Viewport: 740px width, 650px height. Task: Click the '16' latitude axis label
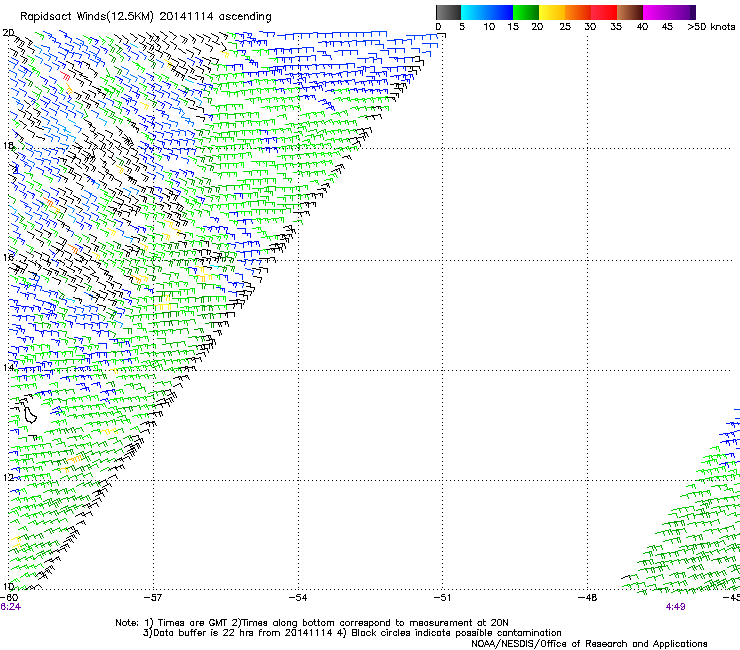8,257
